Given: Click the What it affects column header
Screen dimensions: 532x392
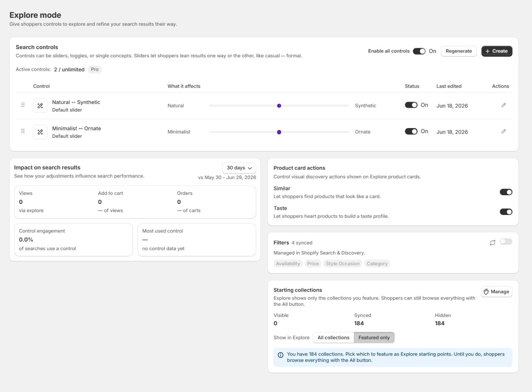Looking at the screenshot, I should pyautogui.click(x=184, y=86).
